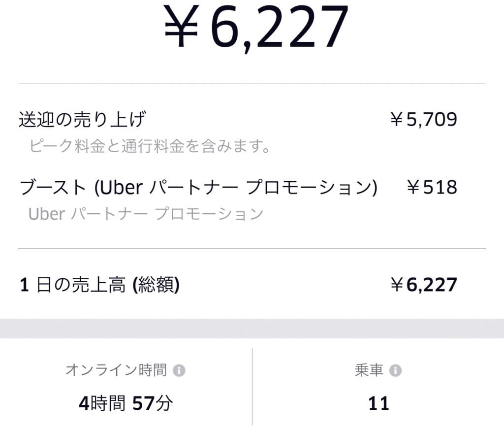The width and height of the screenshot is (504, 429).
Task: Tap the info icon beside オンライン時間
Action: click(179, 370)
